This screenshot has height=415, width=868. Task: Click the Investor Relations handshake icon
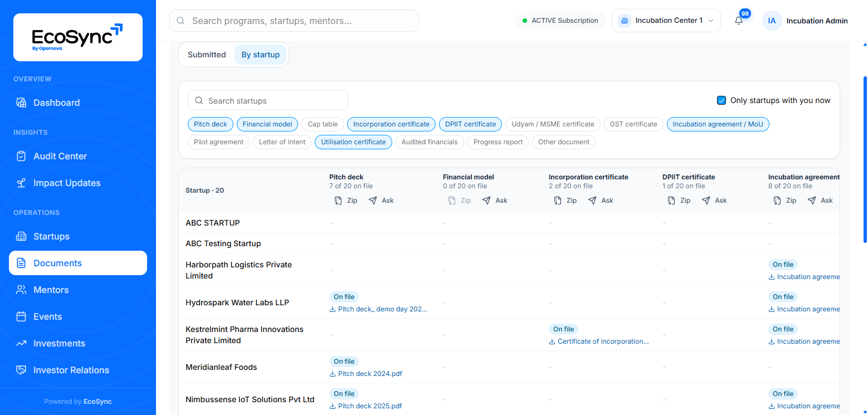[x=21, y=370]
